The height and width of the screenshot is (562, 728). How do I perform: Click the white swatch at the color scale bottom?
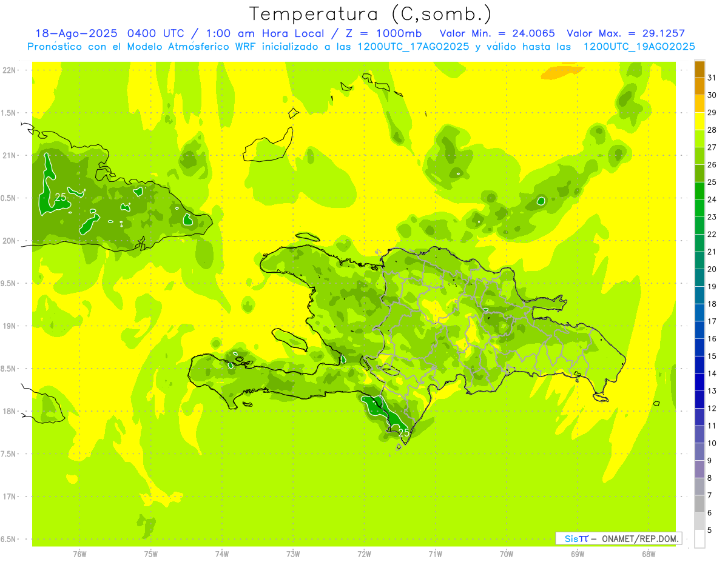click(699, 538)
